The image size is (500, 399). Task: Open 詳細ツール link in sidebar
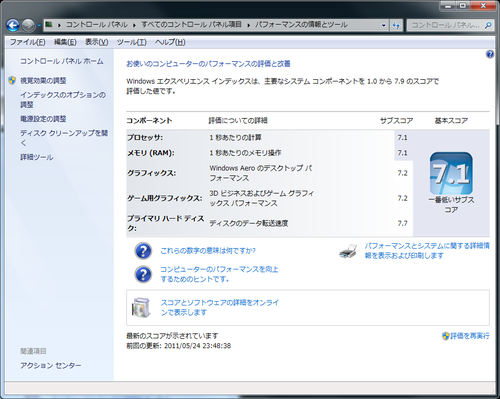click(37, 157)
